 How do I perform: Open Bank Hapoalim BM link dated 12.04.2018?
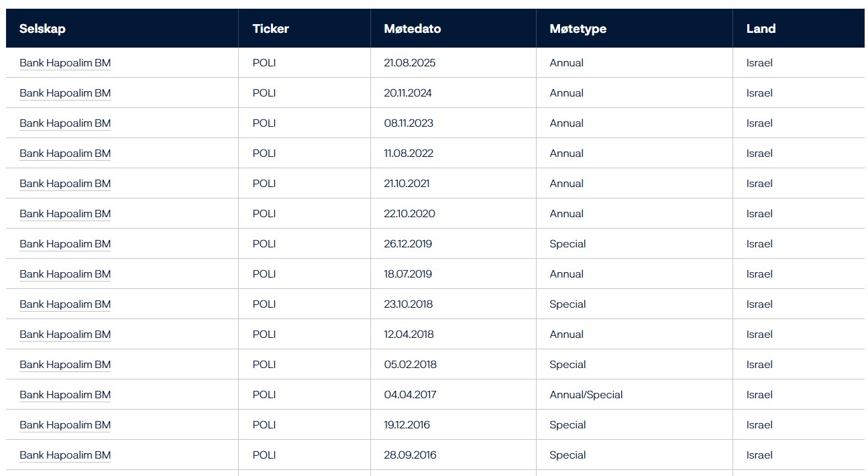[x=65, y=335]
